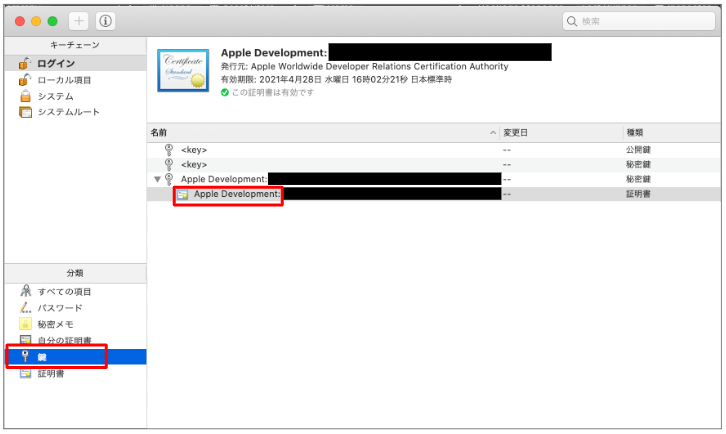The image size is (726, 434).
Task: Click the green valid checkmark icon
Action: tap(225, 93)
